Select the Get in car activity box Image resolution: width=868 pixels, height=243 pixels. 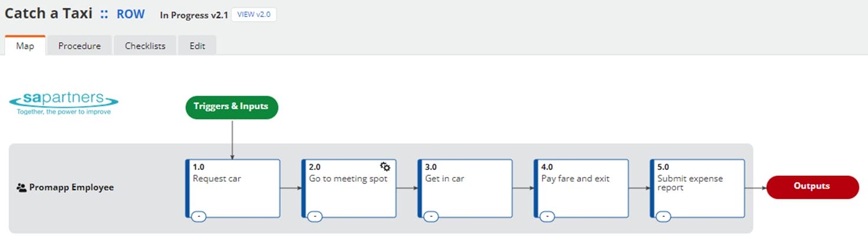point(466,189)
